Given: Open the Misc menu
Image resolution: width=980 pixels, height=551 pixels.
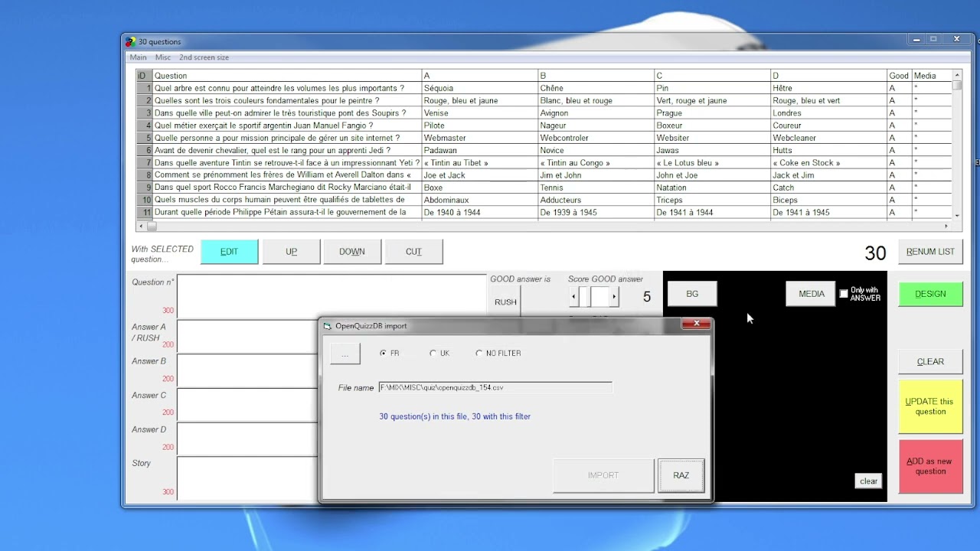Looking at the screenshot, I should [x=163, y=57].
